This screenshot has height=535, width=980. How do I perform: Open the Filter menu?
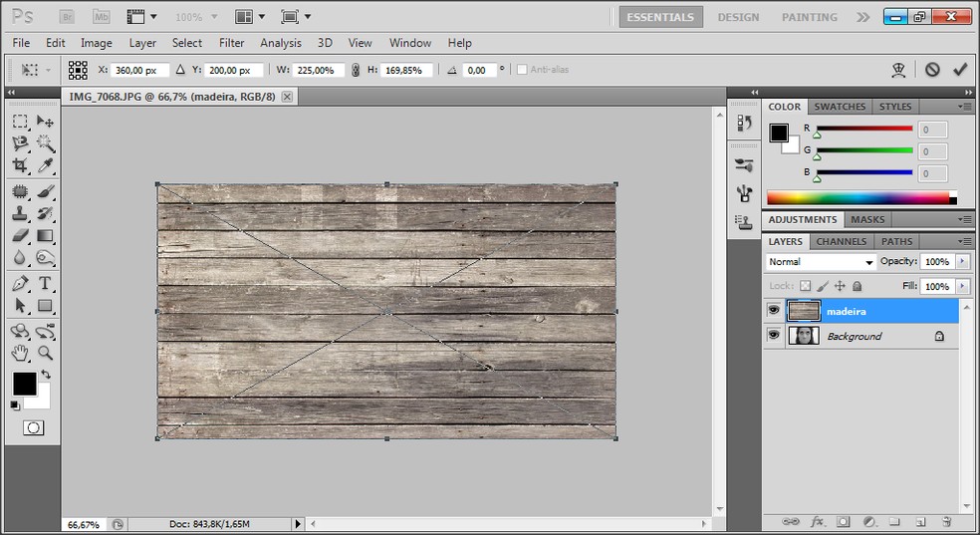231,43
